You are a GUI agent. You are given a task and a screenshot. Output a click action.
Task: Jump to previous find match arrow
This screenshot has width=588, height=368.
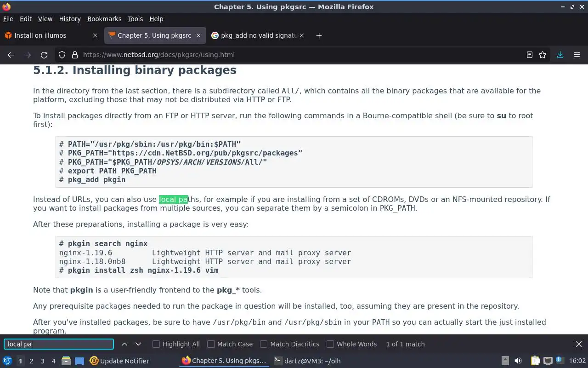click(x=124, y=344)
